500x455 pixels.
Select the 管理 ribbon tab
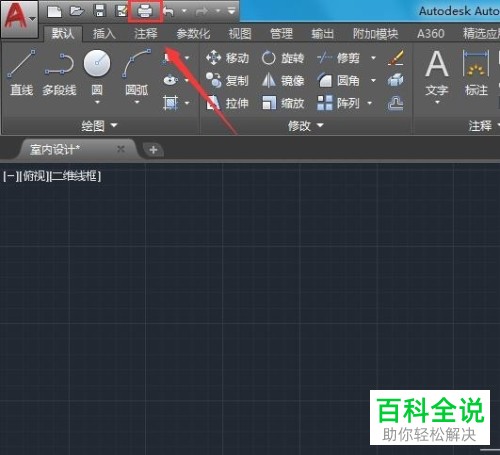click(281, 34)
